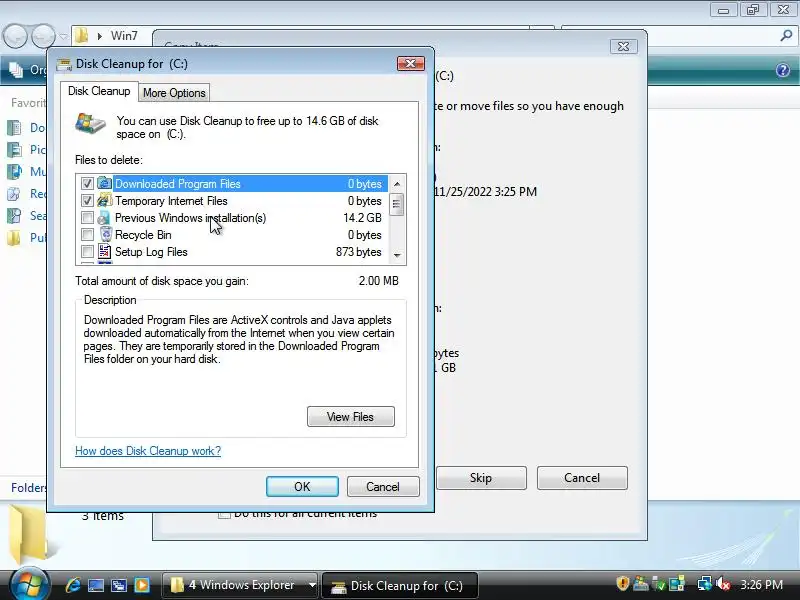Click the Explorer Back button
Image resolution: width=800 pixels, height=600 pixels.
(x=15, y=36)
